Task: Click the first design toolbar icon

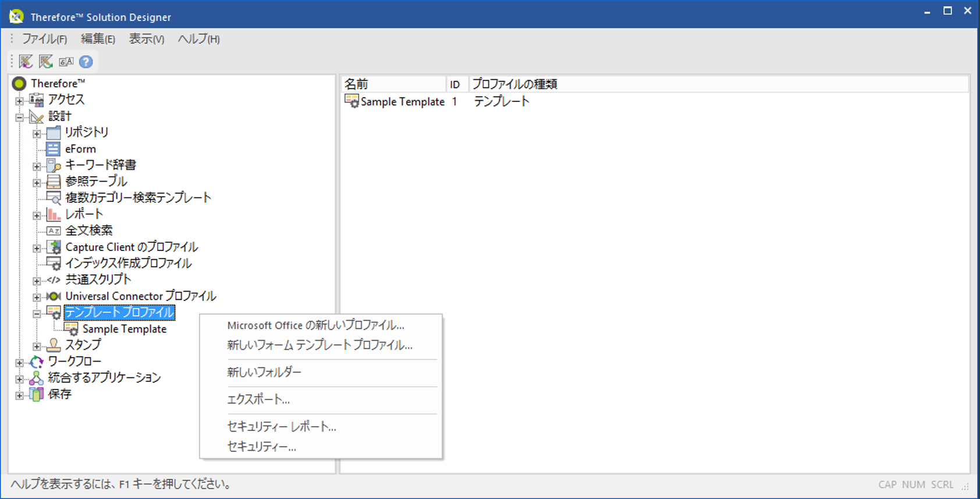Action: tap(26, 61)
